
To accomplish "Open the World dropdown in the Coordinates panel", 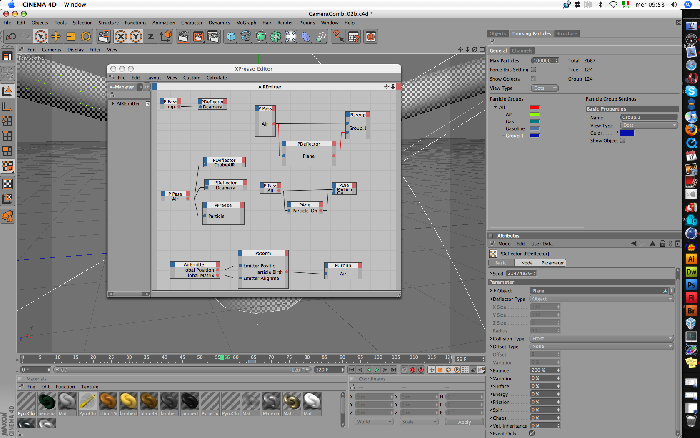I will pyautogui.click(x=374, y=421).
